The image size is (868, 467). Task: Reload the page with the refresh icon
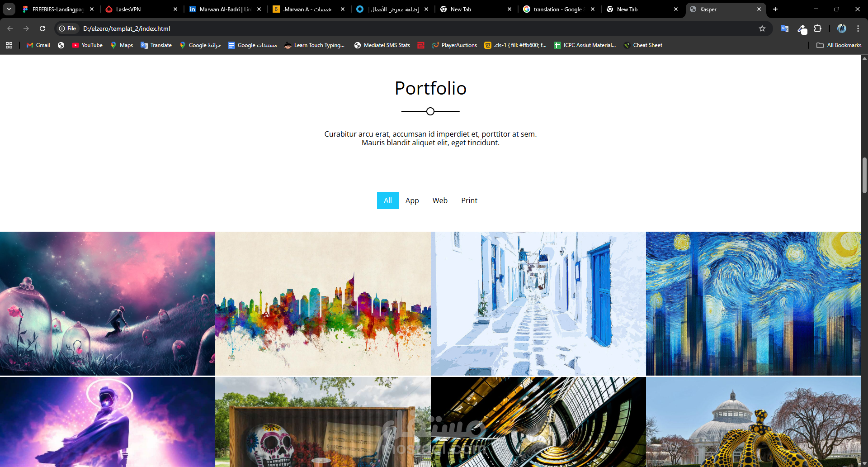pos(42,29)
